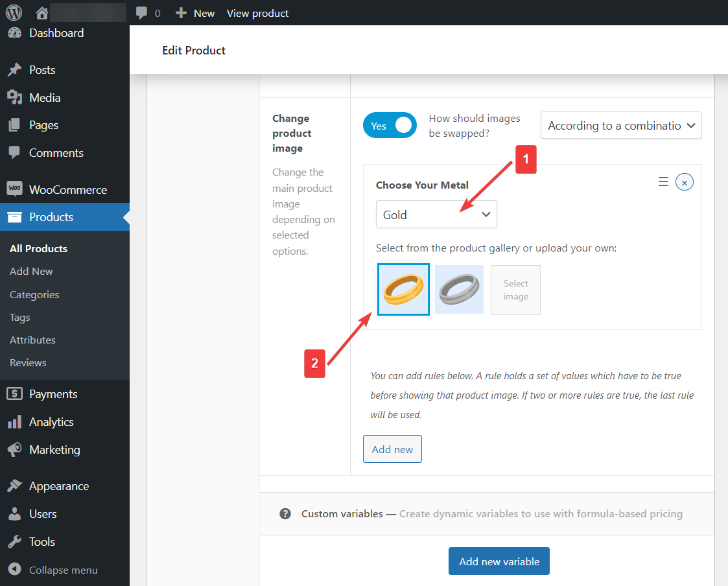Click the WooCommerce Woo icon

click(x=14, y=188)
